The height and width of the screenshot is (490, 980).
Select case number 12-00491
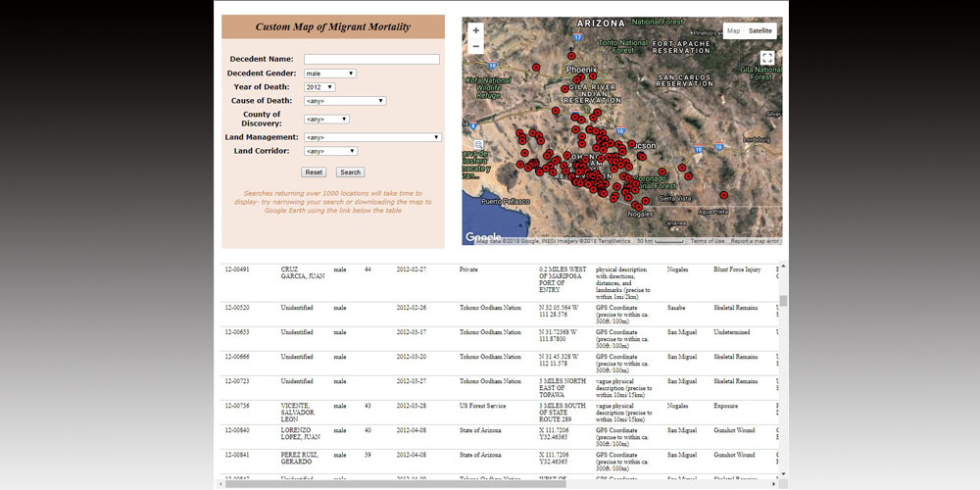[x=237, y=269]
